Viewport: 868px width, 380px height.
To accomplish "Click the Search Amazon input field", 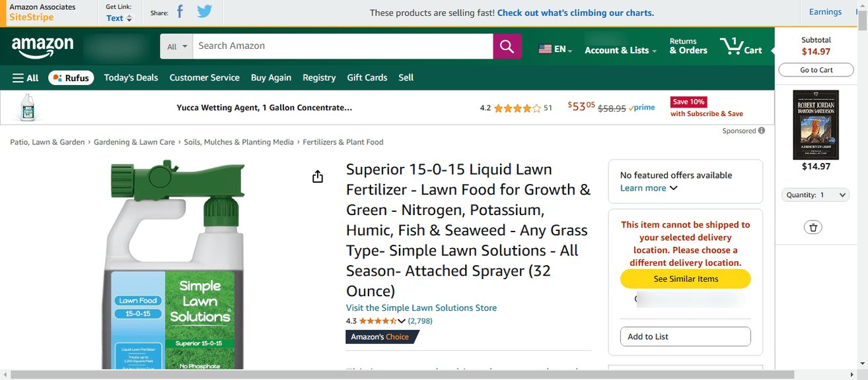I will click(342, 46).
